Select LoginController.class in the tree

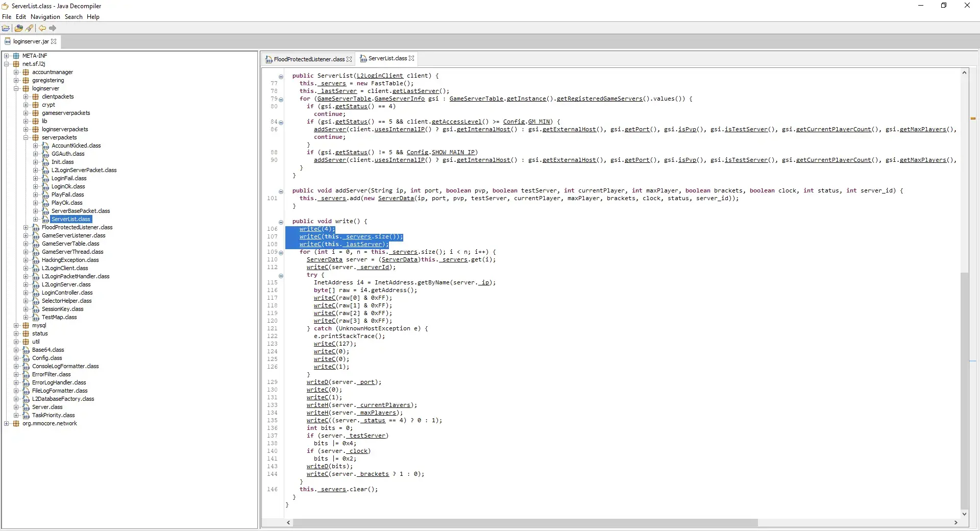coord(67,293)
